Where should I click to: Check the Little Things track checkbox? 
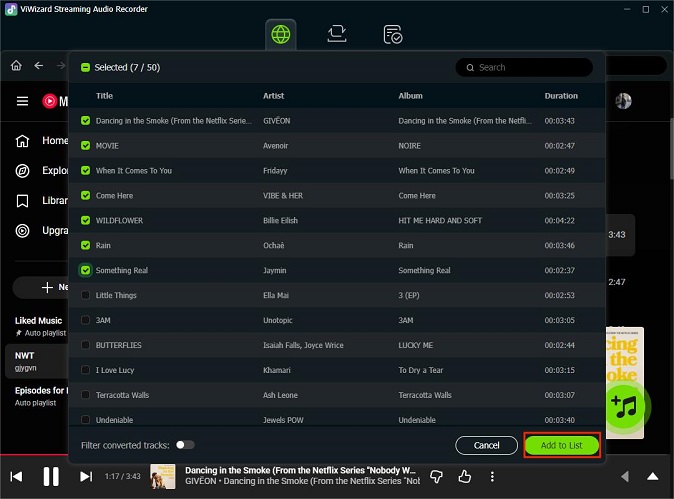[x=86, y=295]
